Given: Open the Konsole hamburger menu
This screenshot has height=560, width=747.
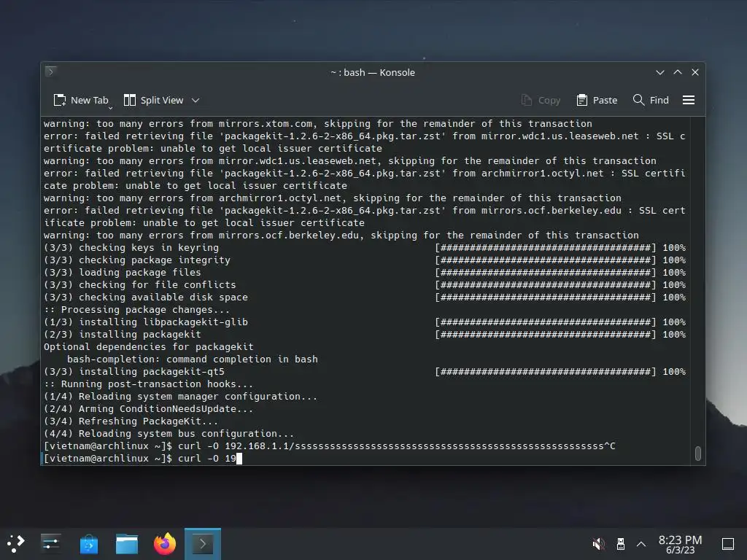Looking at the screenshot, I should [689, 100].
